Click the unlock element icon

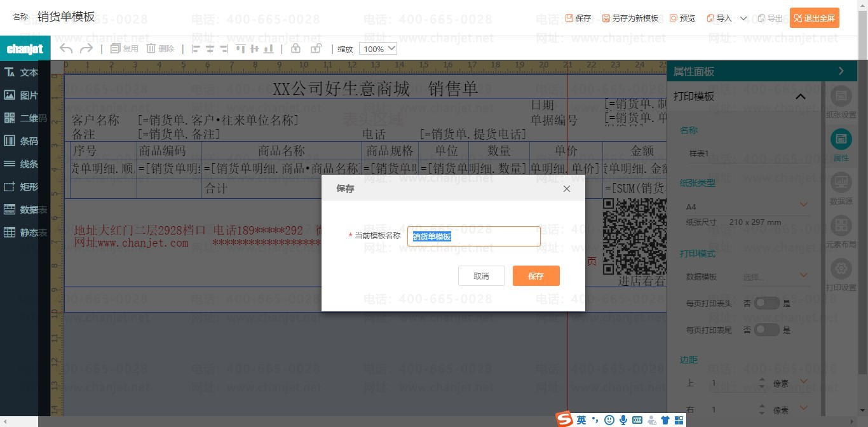click(316, 48)
